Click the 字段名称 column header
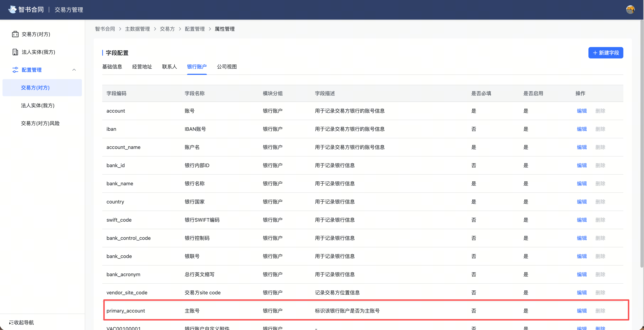 click(194, 93)
